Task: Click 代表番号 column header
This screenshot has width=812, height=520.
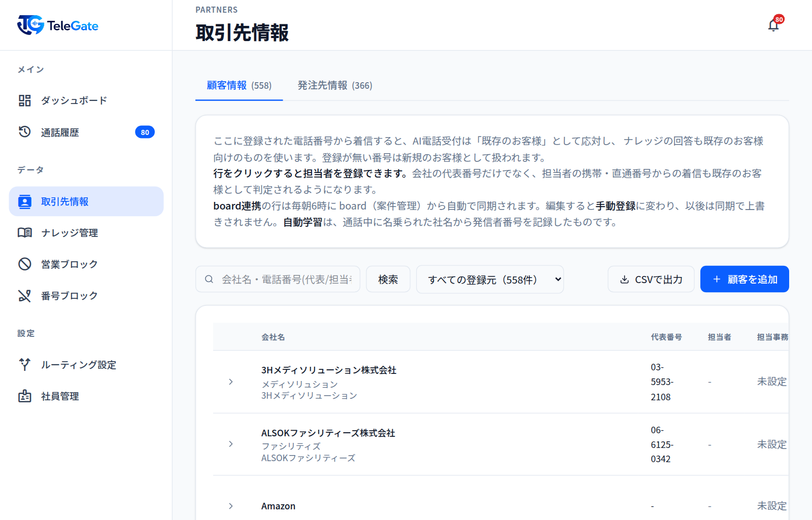Action: click(x=666, y=337)
